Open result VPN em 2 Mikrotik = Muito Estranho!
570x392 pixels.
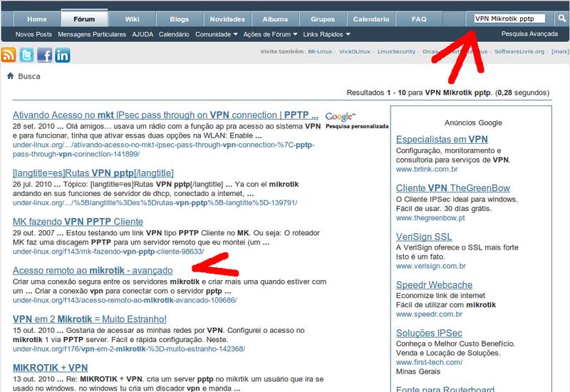90,319
